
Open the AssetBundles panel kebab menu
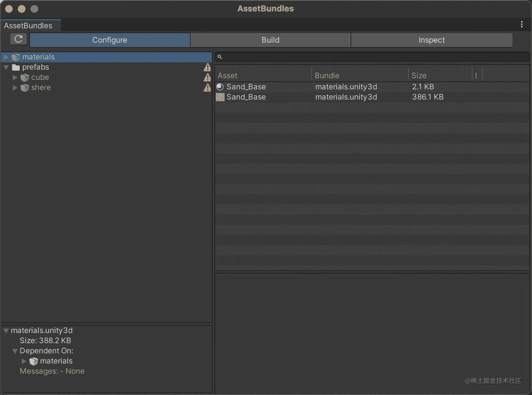point(521,24)
